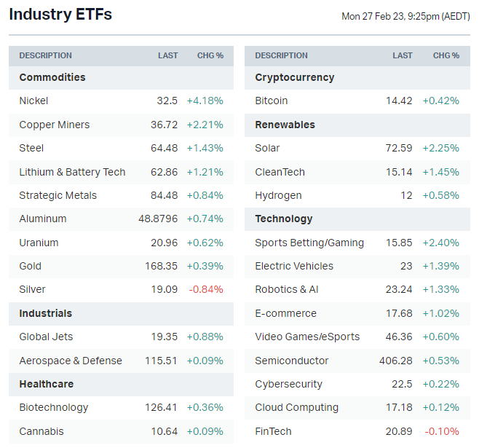Image resolution: width=479 pixels, height=448 pixels.
Task: Select Copper Miners in Commodities
Action: point(55,125)
